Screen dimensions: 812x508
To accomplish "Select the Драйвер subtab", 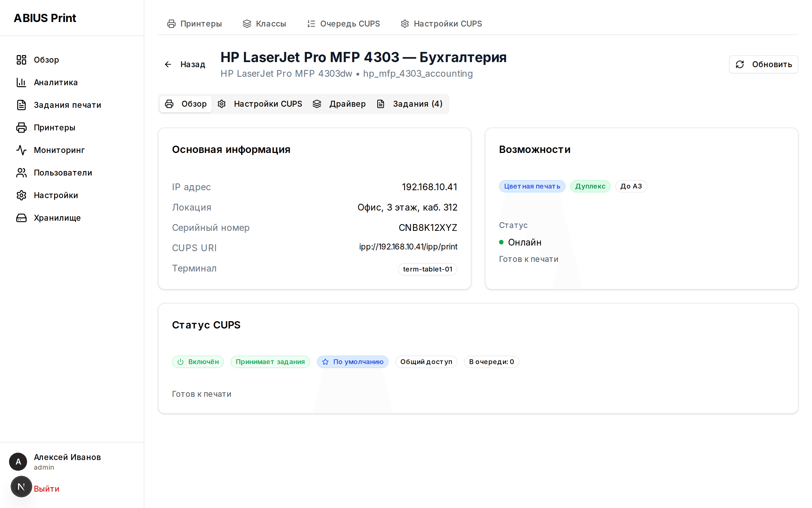I will (x=339, y=104).
